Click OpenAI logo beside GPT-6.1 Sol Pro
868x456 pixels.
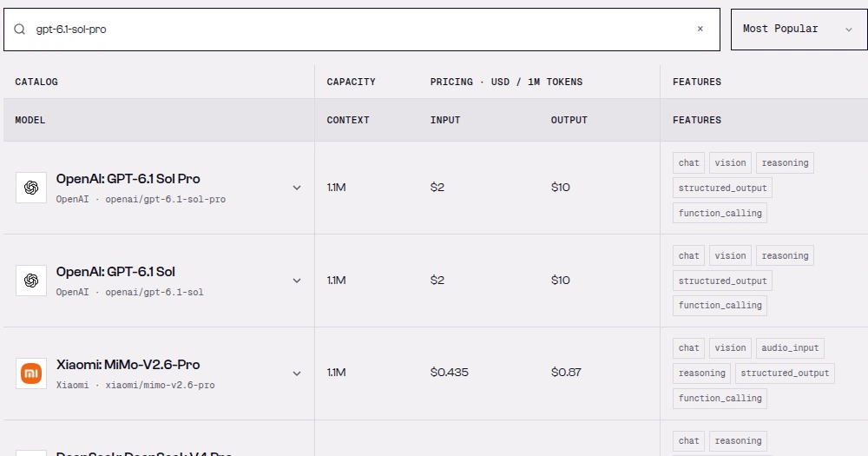pos(31,188)
